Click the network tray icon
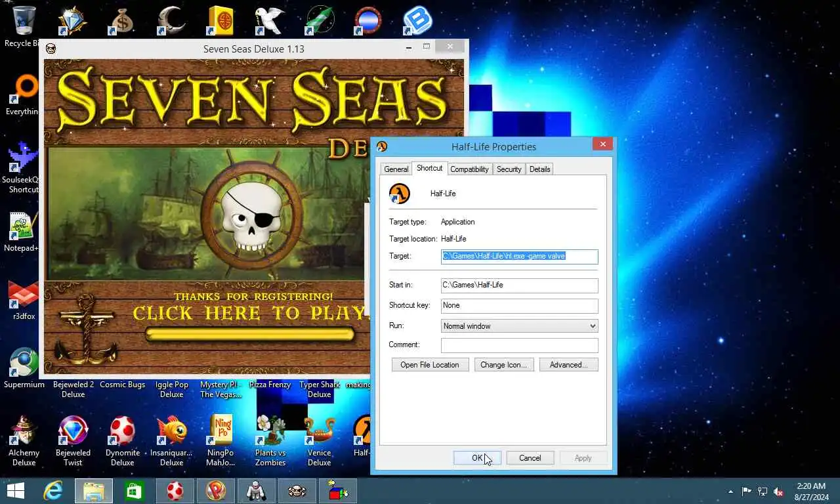 pyautogui.click(x=763, y=492)
